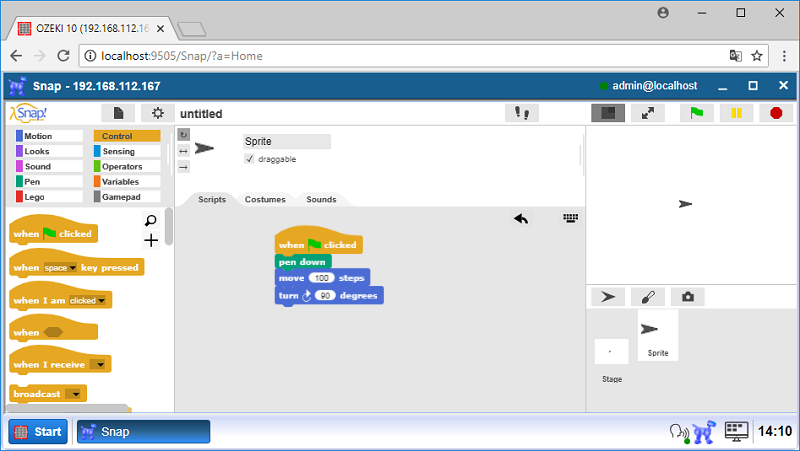Switch to the Costumes tab

click(265, 199)
